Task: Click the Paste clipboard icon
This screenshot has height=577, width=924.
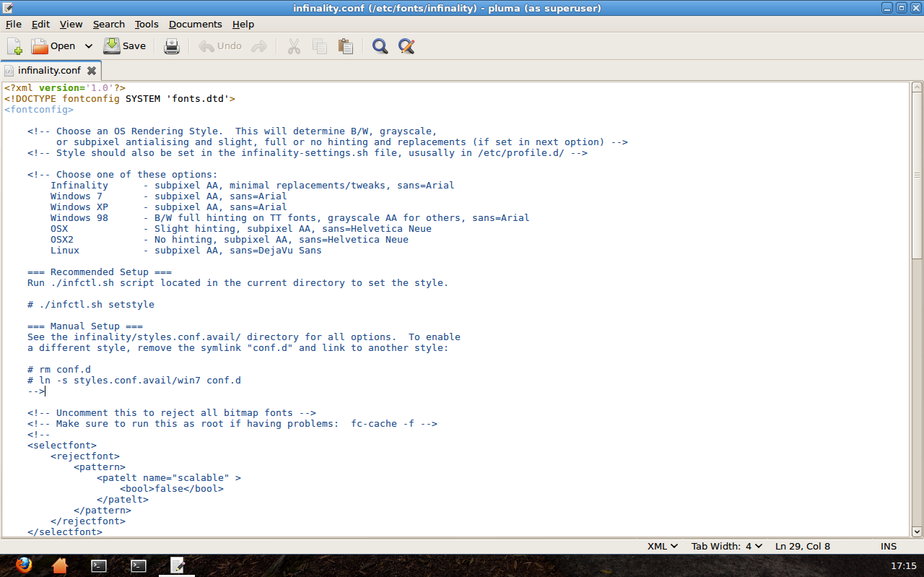Action: (346, 46)
